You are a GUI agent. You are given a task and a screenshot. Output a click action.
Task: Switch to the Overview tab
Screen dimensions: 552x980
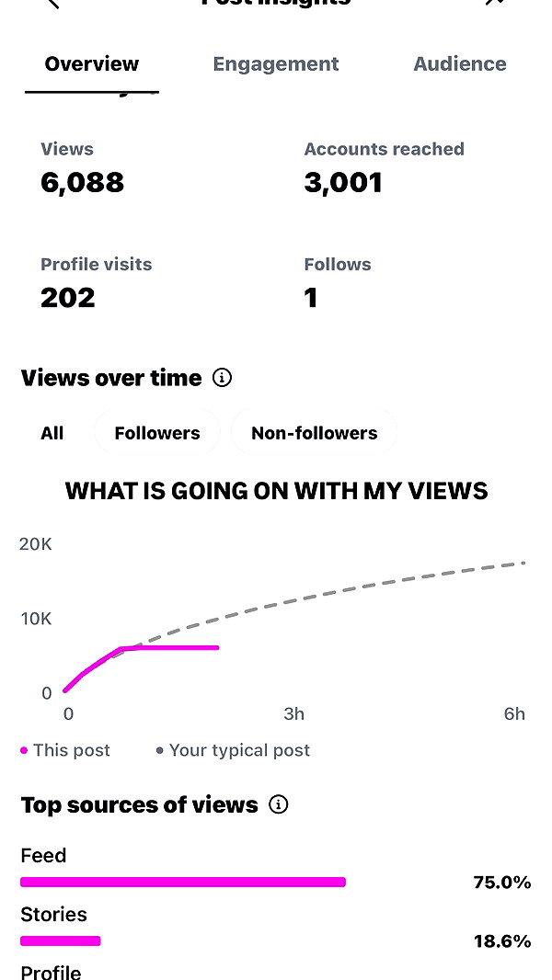point(92,63)
